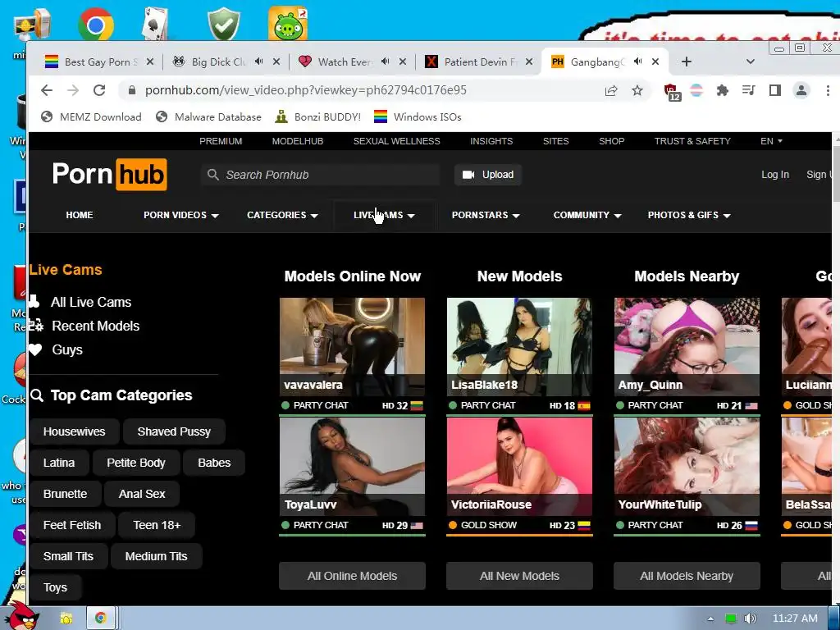The width and height of the screenshot is (840, 630).
Task: Expand the LIVE CAMS menu
Action: pos(384,215)
